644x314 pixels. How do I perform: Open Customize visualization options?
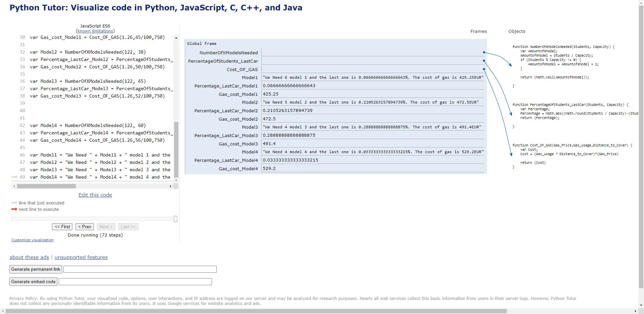[33, 240]
